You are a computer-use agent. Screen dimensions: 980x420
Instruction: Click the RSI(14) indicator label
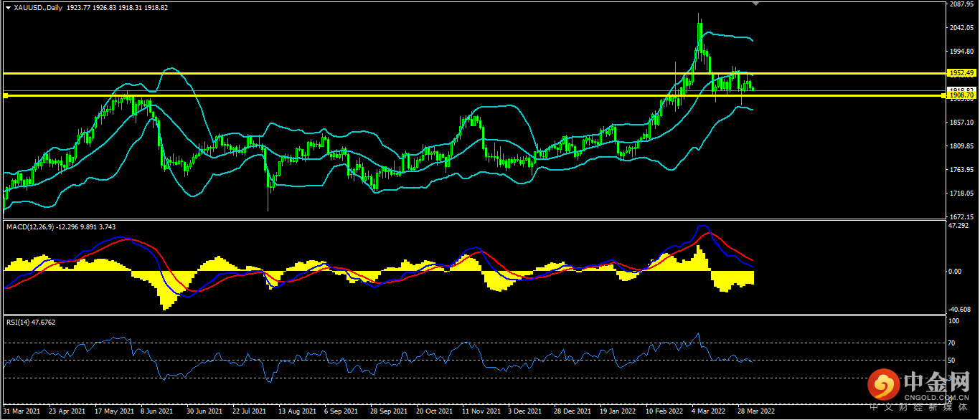tap(17, 323)
